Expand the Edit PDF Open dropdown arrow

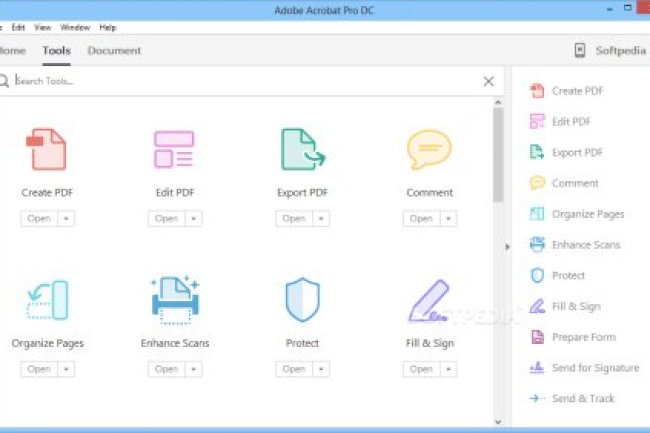194,218
